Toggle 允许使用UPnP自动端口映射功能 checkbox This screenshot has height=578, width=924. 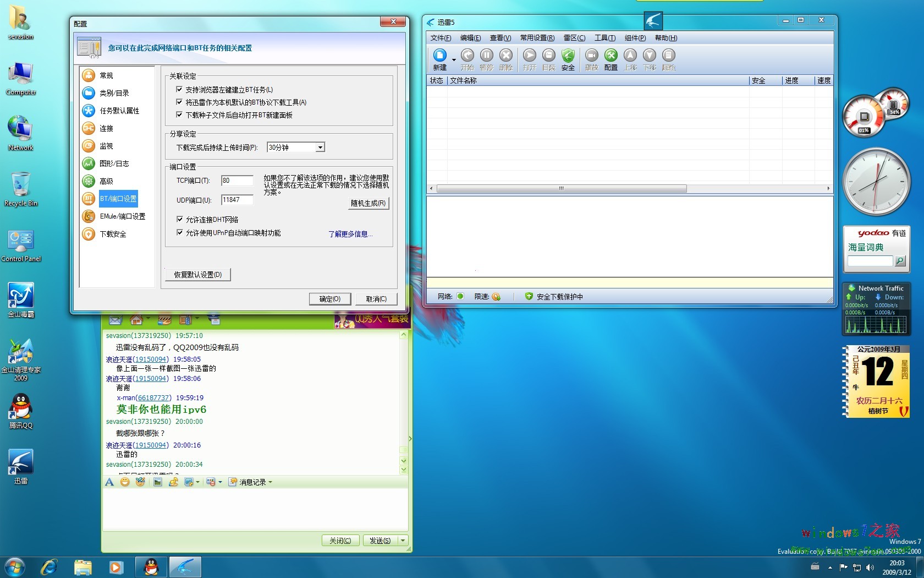coord(179,232)
